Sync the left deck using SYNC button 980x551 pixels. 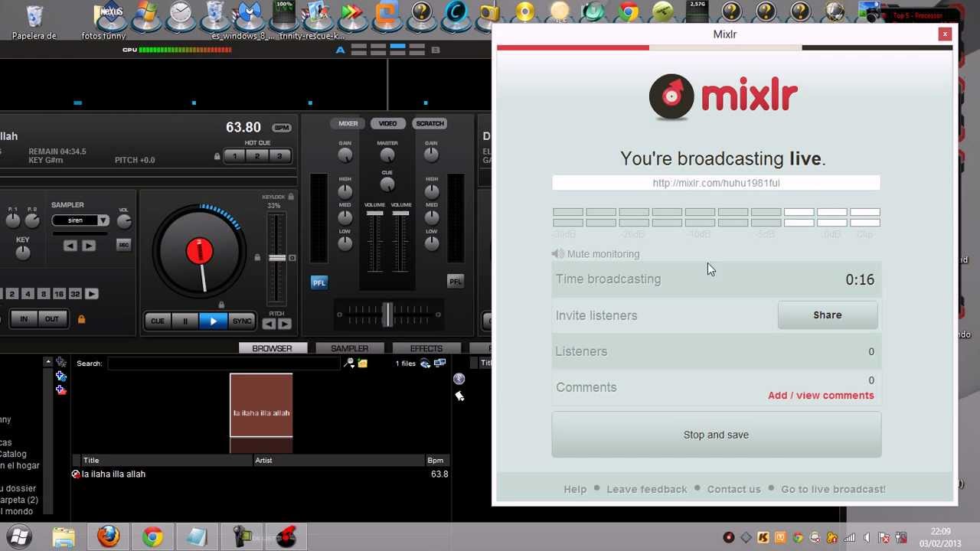click(242, 321)
